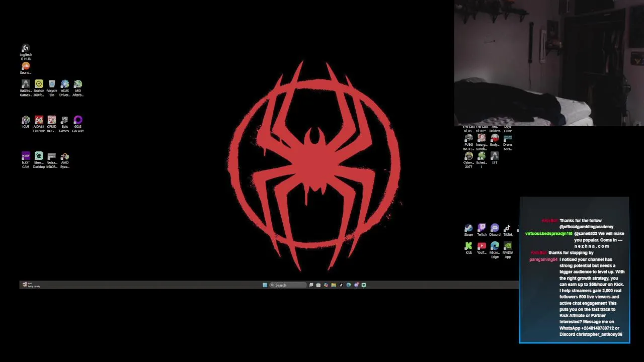Viewport: 644px width, 362px height.
Task: Open the AMD Ryzen desktop shortcut
Action: coord(65,160)
